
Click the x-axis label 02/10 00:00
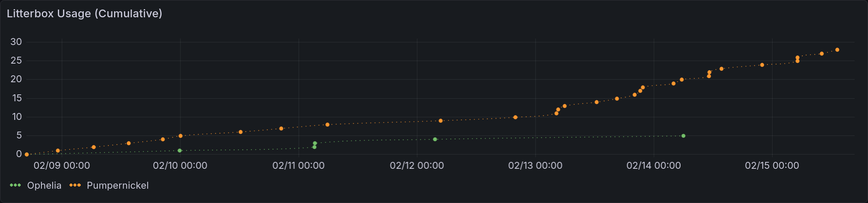click(x=180, y=165)
